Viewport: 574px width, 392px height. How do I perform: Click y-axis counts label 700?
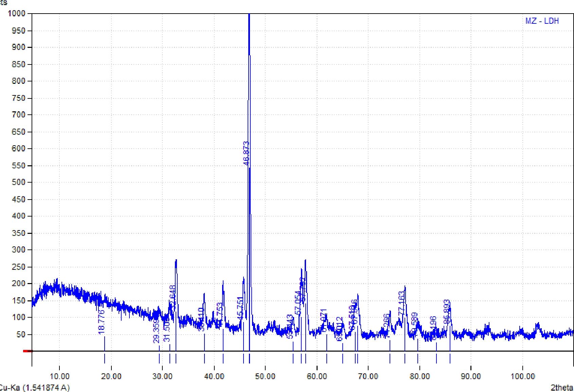[x=18, y=115]
